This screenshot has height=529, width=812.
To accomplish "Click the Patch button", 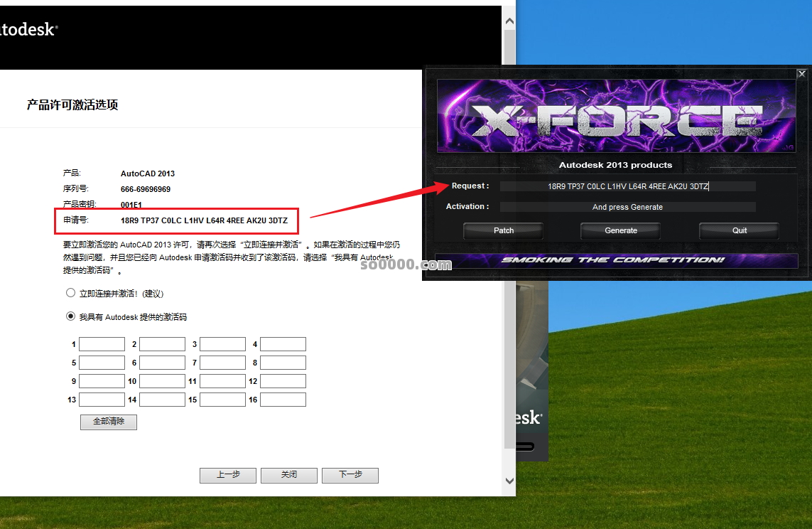I will click(504, 230).
